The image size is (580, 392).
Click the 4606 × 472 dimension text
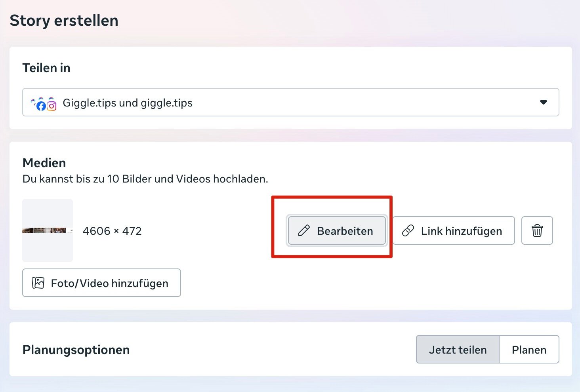[x=112, y=231]
